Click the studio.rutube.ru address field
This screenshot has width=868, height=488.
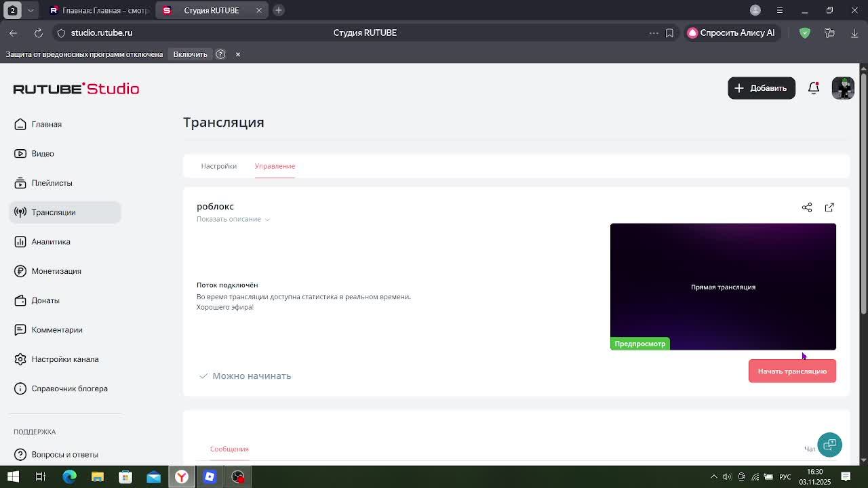[102, 33]
